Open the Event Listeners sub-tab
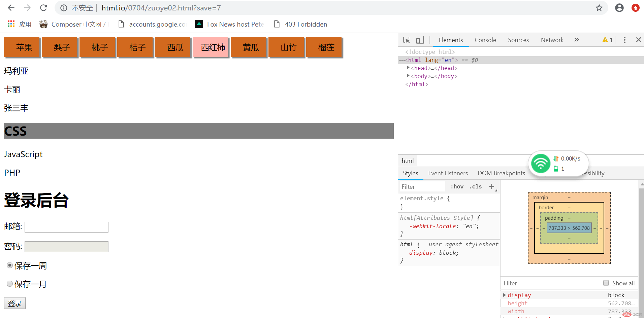The width and height of the screenshot is (644, 318). (448, 173)
